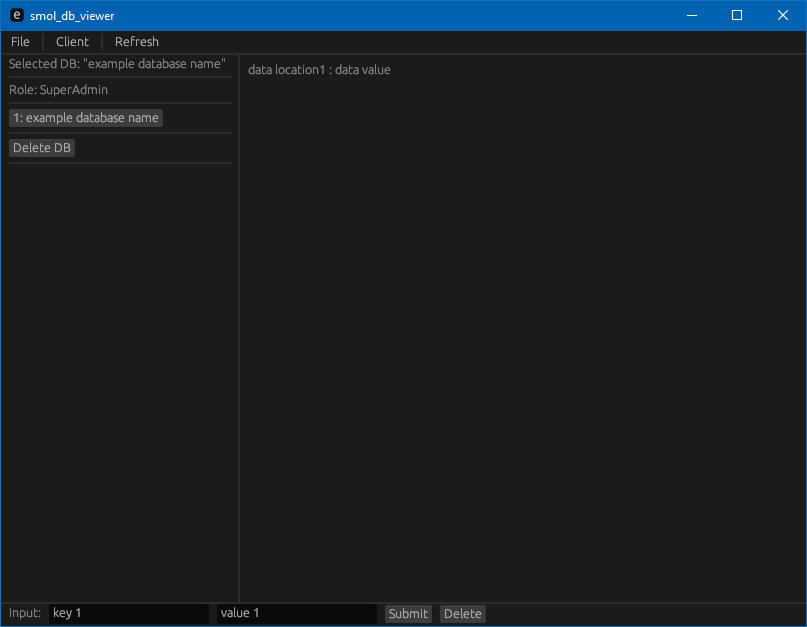The height and width of the screenshot is (627, 807).
Task: Click the Delete button beside Submit
Action: [463, 614]
